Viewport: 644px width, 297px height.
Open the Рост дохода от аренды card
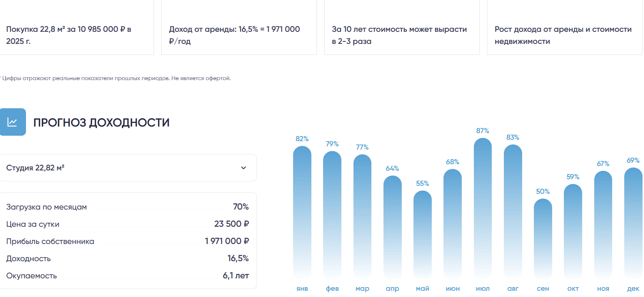pyautogui.click(x=565, y=35)
